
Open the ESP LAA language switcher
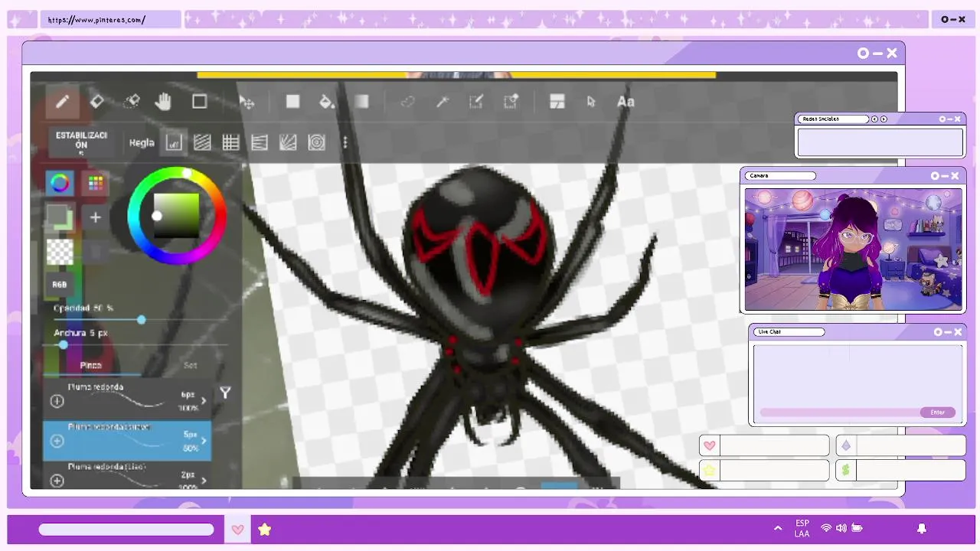[802, 529]
